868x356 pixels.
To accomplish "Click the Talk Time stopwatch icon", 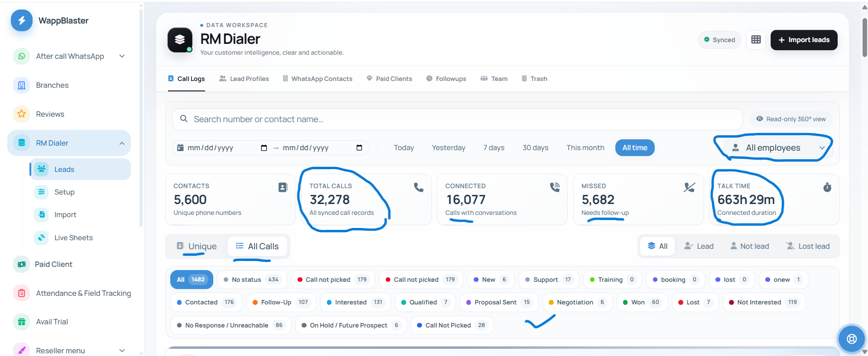I will [827, 187].
